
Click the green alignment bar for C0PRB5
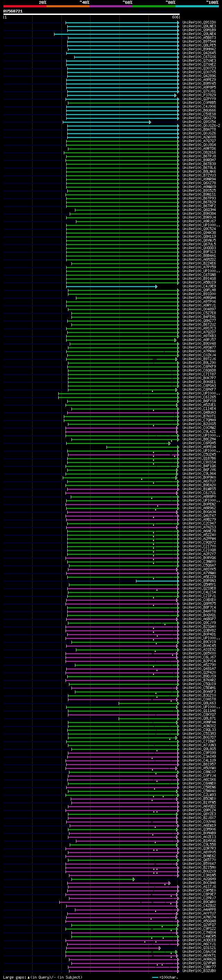(x=124, y=103)
